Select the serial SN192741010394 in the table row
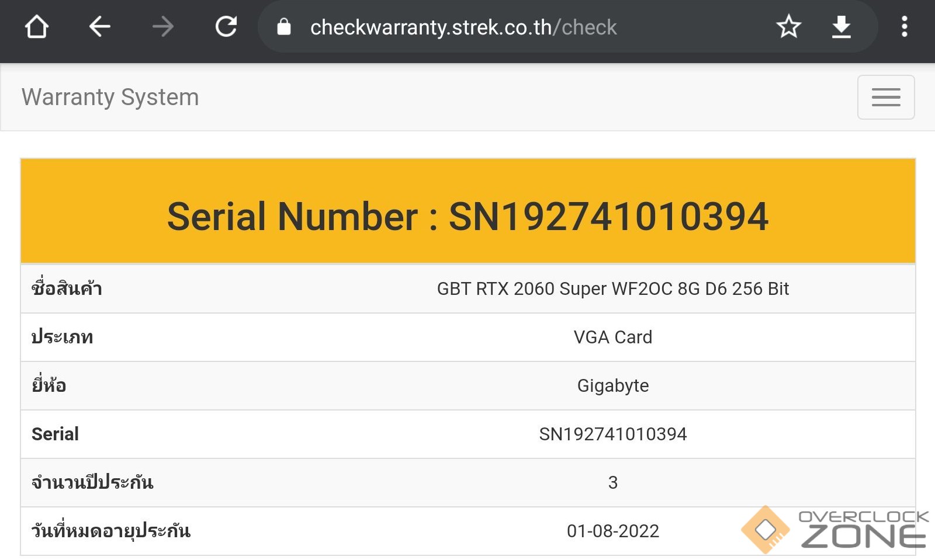Image resolution: width=935 pixels, height=560 pixels. [612, 434]
